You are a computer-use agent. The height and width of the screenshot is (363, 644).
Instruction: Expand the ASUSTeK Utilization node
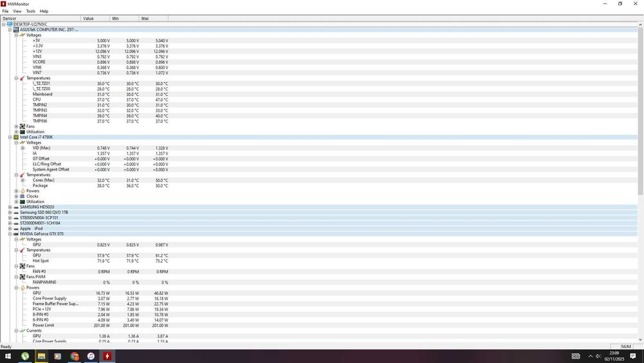coord(17,132)
